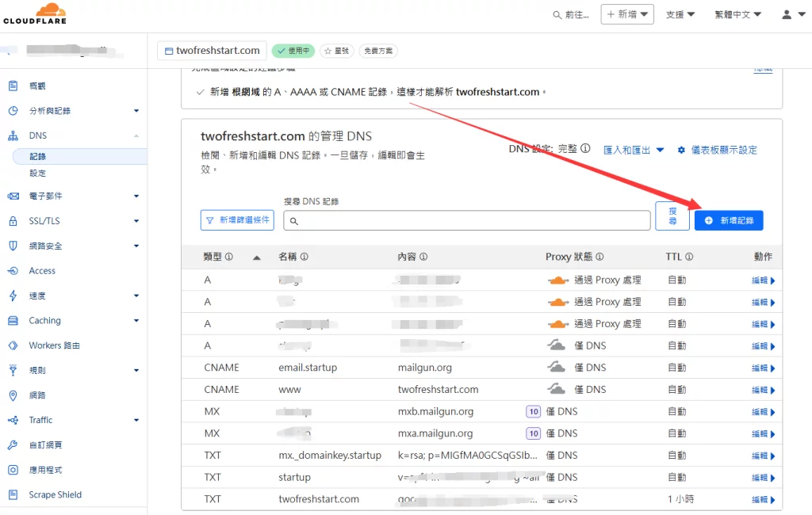Collapse the DNS sidebar section arrow

tap(136, 135)
